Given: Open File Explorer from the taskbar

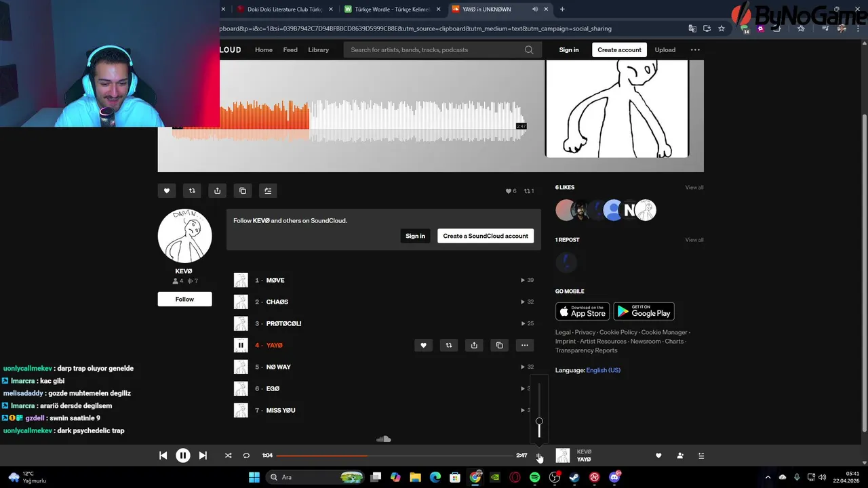Looking at the screenshot, I should coord(415,477).
